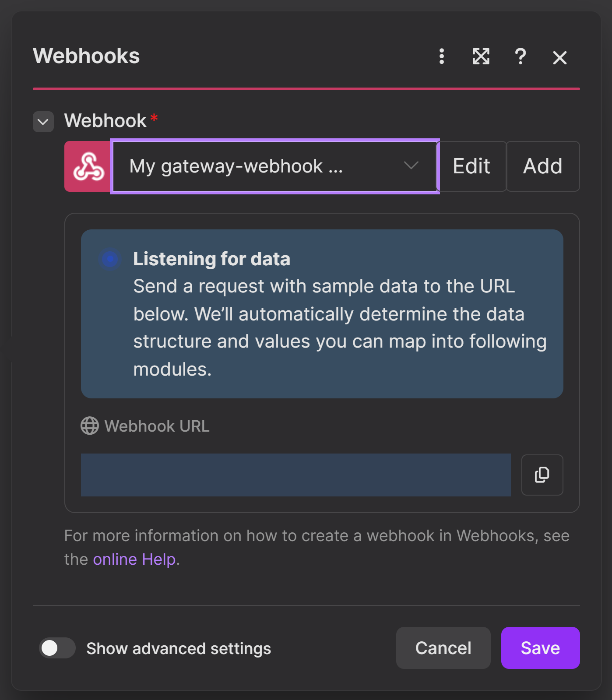Expand the Webhooks dialog to fullscreen
This screenshot has height=700, width=612.
(x=481, y=56)
